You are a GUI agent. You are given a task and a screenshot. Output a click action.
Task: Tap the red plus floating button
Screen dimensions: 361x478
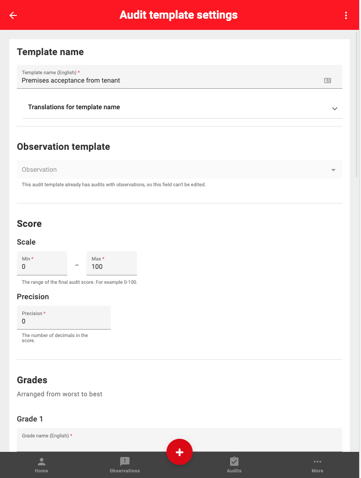[179, 452]
